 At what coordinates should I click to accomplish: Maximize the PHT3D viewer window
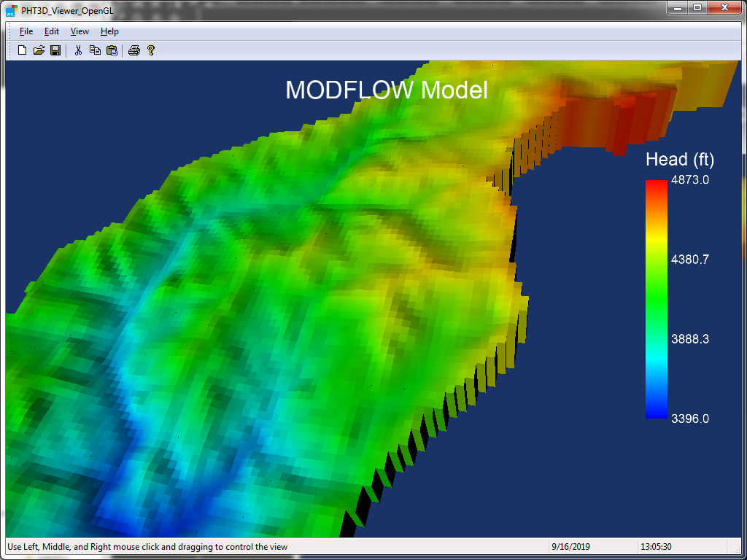click(697, 7)
